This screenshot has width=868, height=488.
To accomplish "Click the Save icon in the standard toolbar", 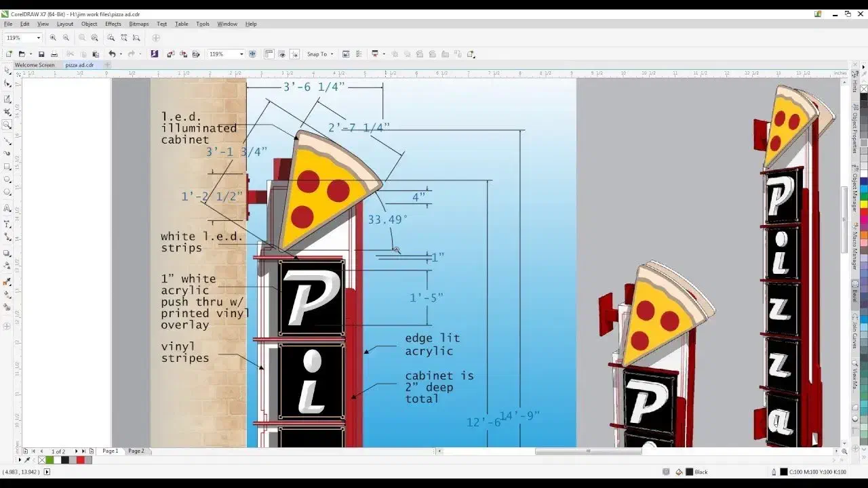I will tap(41, 54).
